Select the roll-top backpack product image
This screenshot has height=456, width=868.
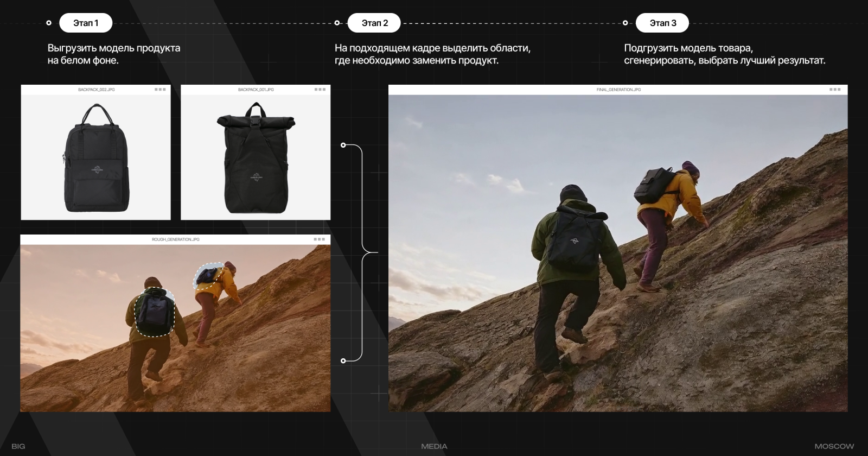coord(256,158)
